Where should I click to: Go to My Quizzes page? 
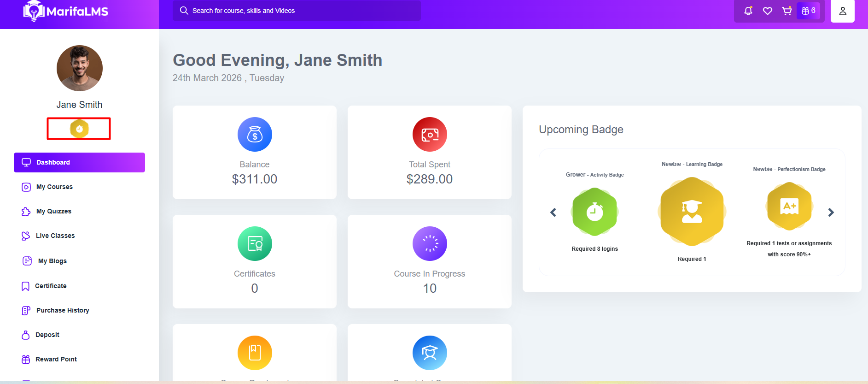53,212
